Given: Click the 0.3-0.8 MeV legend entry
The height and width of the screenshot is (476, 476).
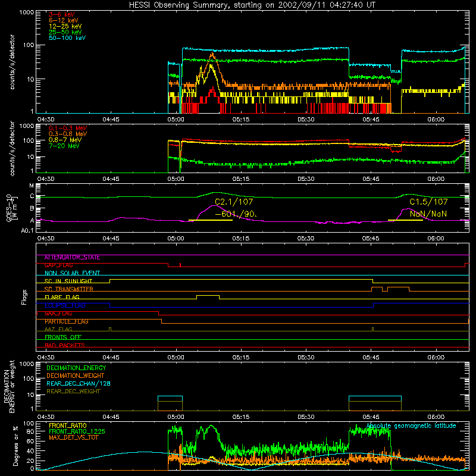Looking at the screenshot, I should coord(68,134).
